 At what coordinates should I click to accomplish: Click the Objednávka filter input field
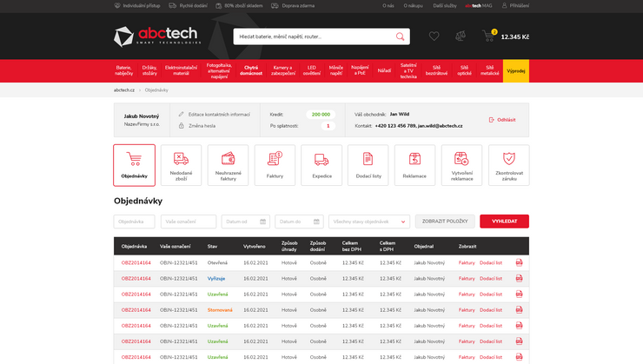tap(134, 222)
